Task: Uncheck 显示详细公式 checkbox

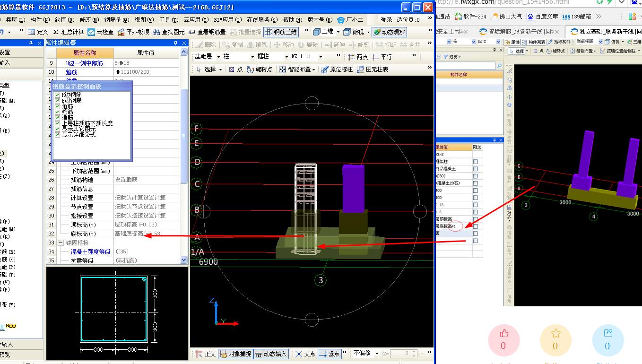Action: [x=57, y=135]
